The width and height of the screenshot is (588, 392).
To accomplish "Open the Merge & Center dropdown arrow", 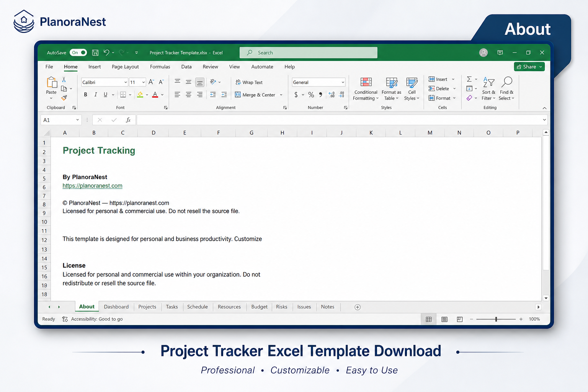I will (x=281, y=95).
